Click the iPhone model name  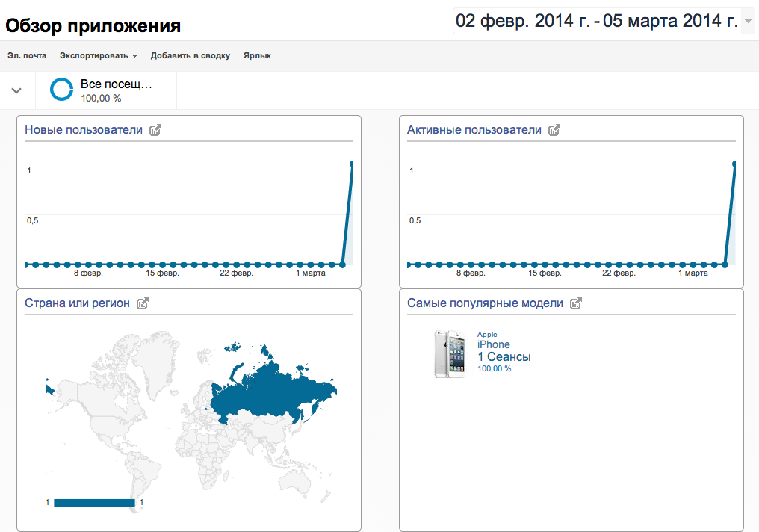pyautogui.click(x=493, y=344)
